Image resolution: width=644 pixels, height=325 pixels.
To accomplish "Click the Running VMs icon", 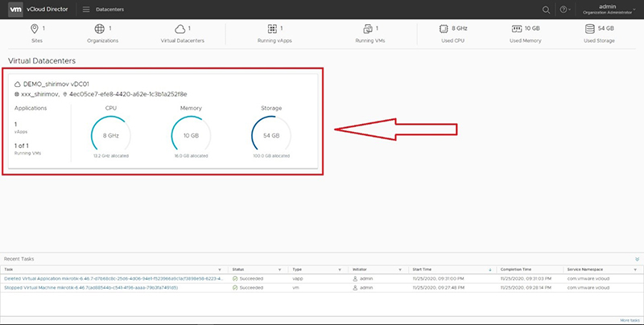I will click(x=368, y=29).
